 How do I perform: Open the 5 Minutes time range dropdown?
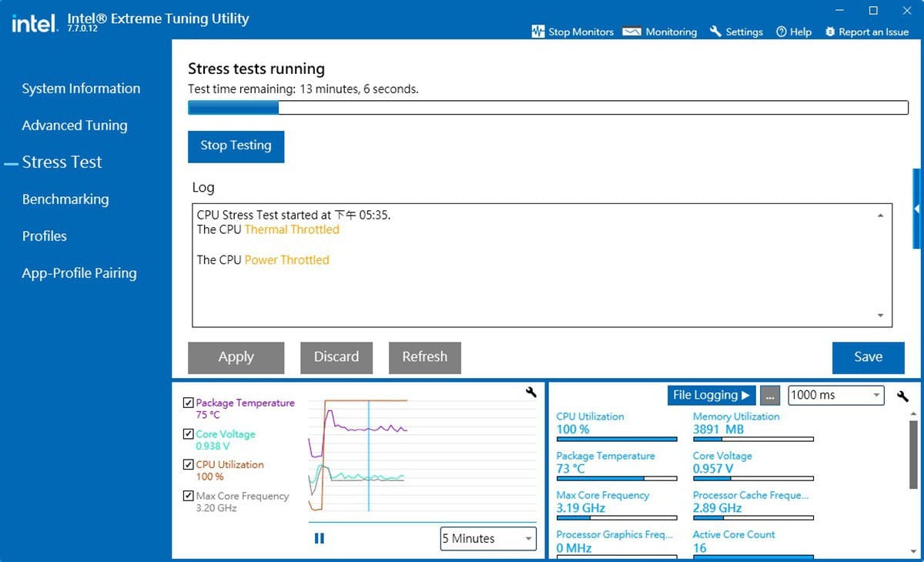[x=488, y=538]
